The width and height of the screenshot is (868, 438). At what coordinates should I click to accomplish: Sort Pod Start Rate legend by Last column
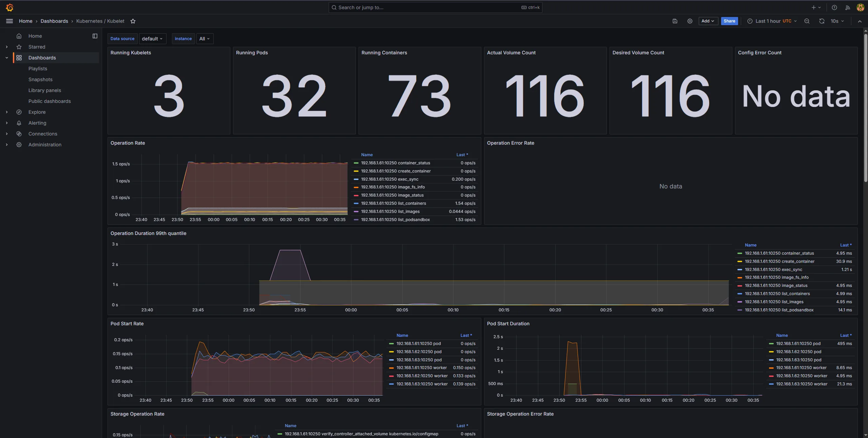[x=466, y=335]
